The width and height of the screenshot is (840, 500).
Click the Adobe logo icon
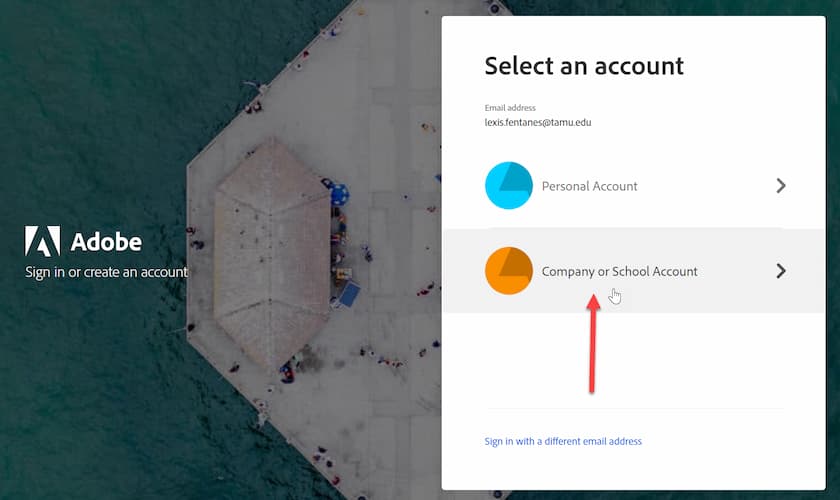(x=42, y=241)
